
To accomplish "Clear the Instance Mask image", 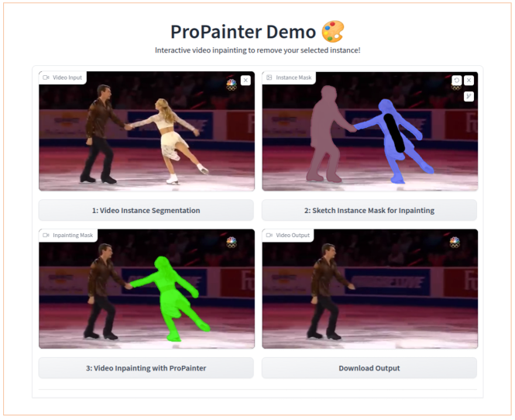I will (x=469, y=81).
